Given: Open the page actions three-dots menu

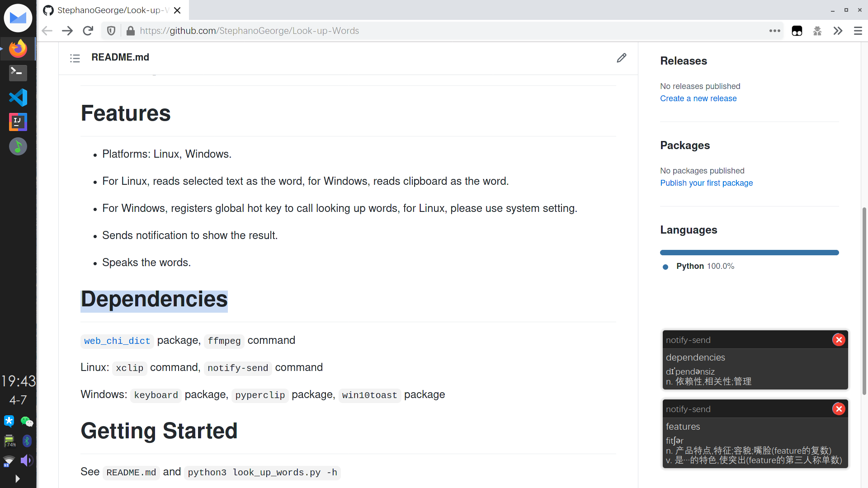Looking at the screenshot, I should tap(775, 31).
